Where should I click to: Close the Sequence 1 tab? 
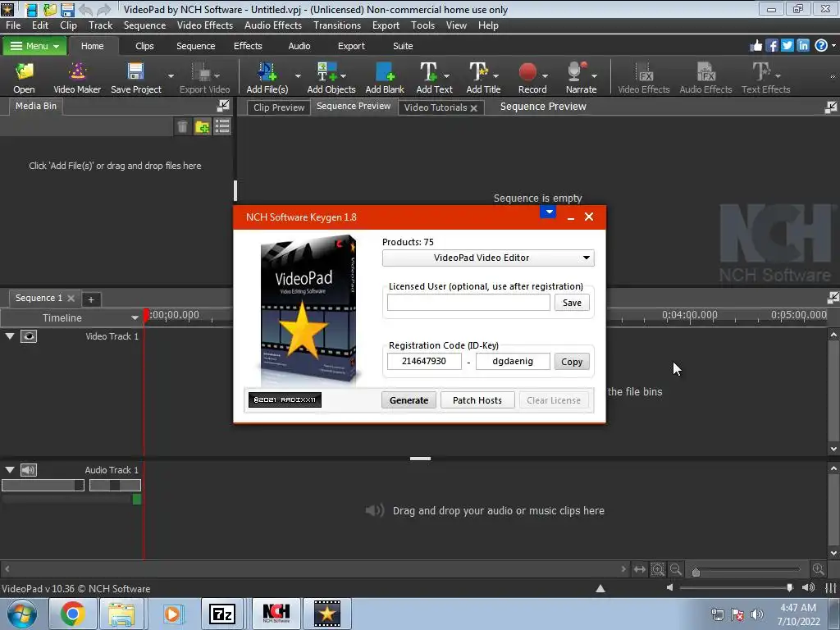click(x=71, y=298)
